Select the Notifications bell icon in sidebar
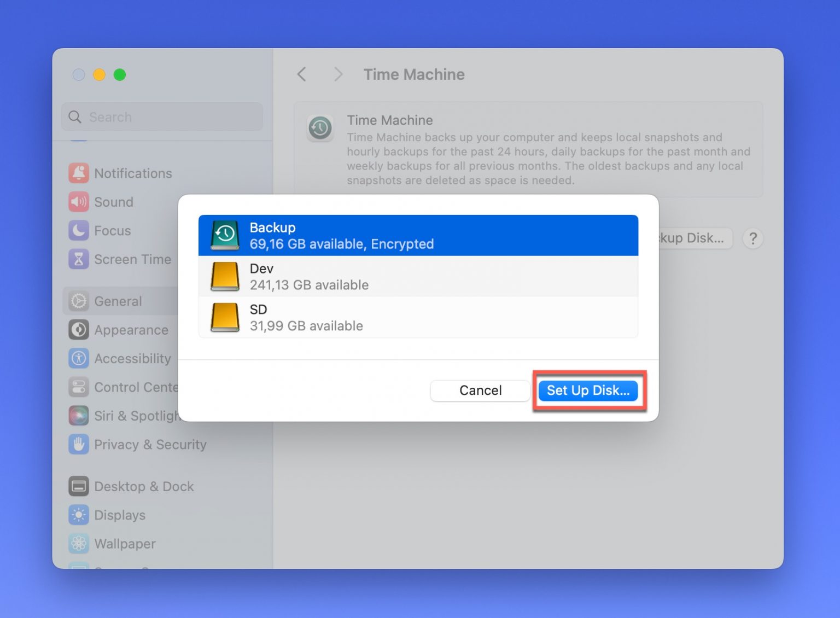 [79, 173]
